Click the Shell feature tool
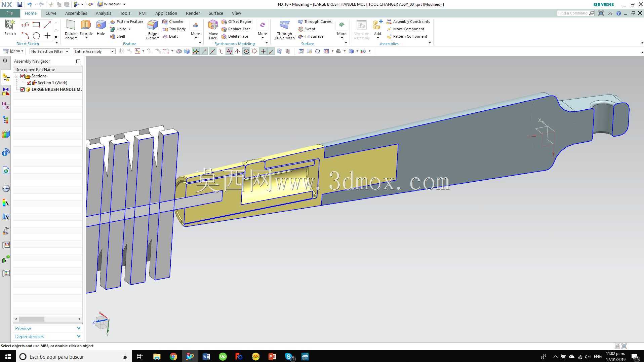 coord(118,36)
